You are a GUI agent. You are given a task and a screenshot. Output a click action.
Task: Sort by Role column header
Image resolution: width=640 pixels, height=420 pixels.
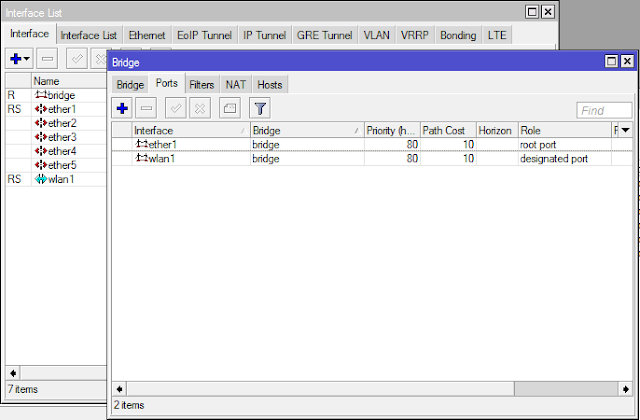coord(565,131)
